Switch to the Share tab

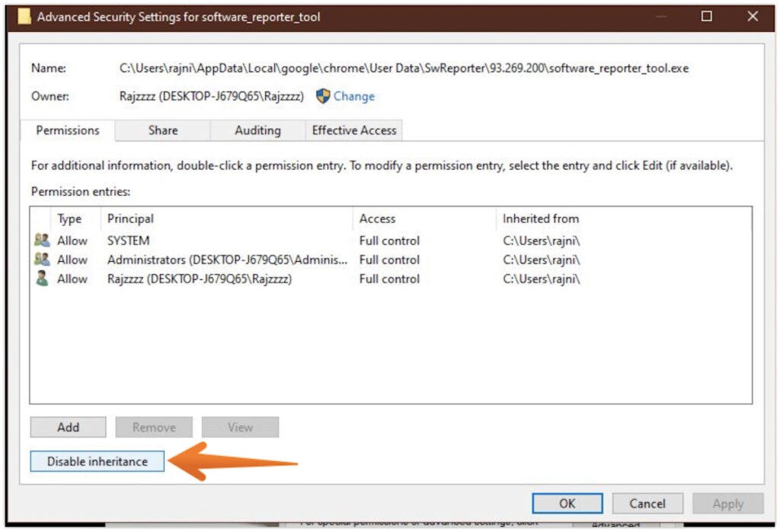click(x=161, y=130)
